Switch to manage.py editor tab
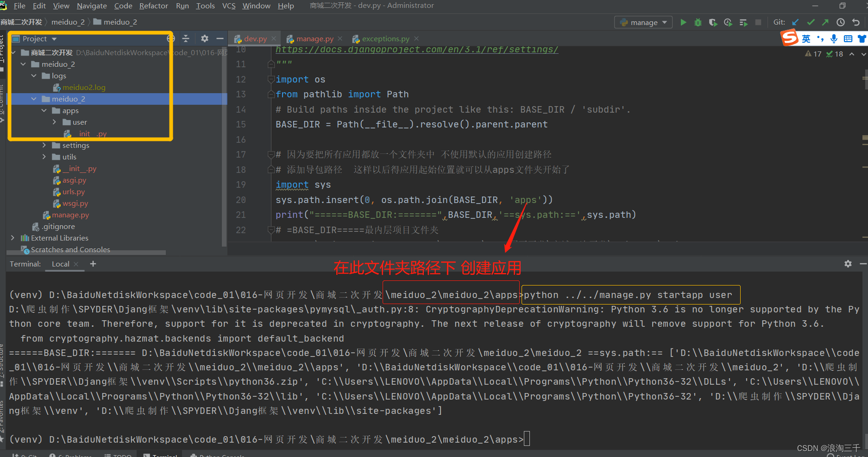 314,38
